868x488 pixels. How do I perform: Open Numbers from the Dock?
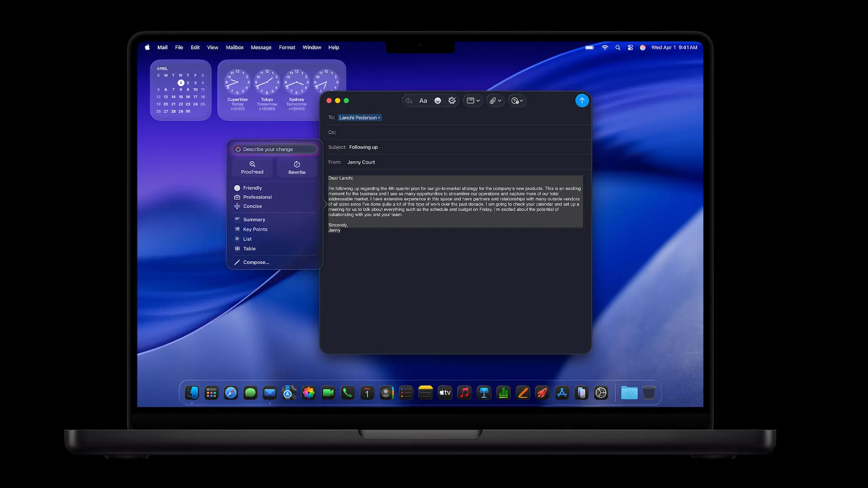[x=504, y=393]
